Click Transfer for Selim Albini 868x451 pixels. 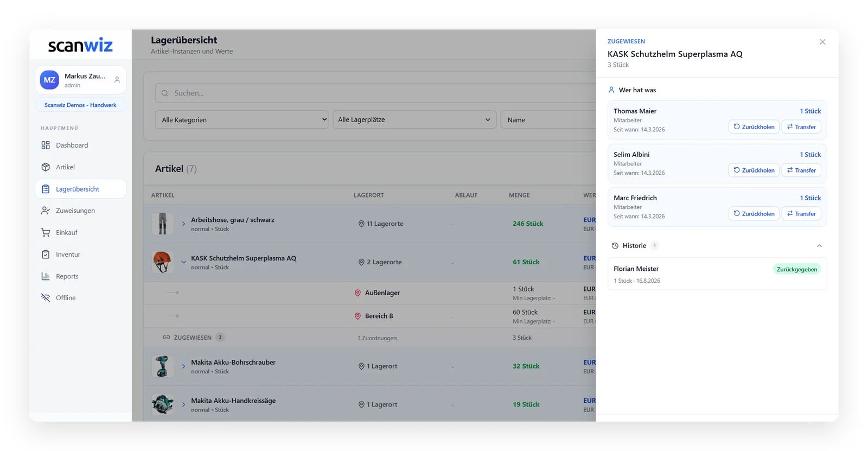pos(801,170)
